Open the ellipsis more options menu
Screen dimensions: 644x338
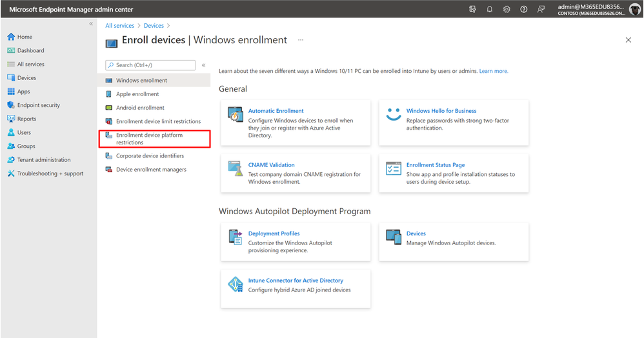301,40
